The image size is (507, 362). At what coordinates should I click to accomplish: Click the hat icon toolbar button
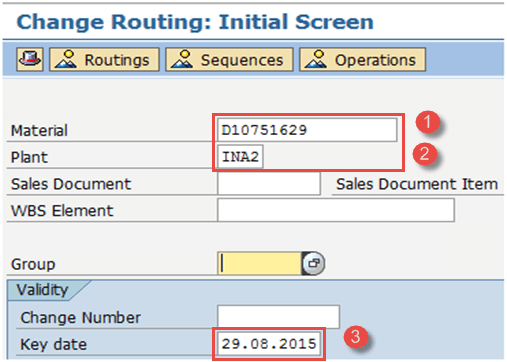click(x=30, y=59)
